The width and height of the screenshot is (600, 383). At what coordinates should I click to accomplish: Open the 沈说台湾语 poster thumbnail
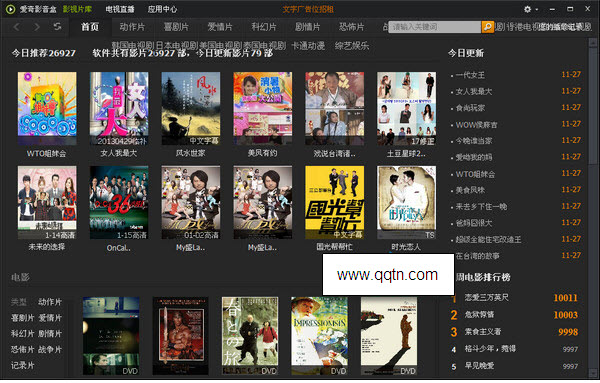(x=334, y=108)
